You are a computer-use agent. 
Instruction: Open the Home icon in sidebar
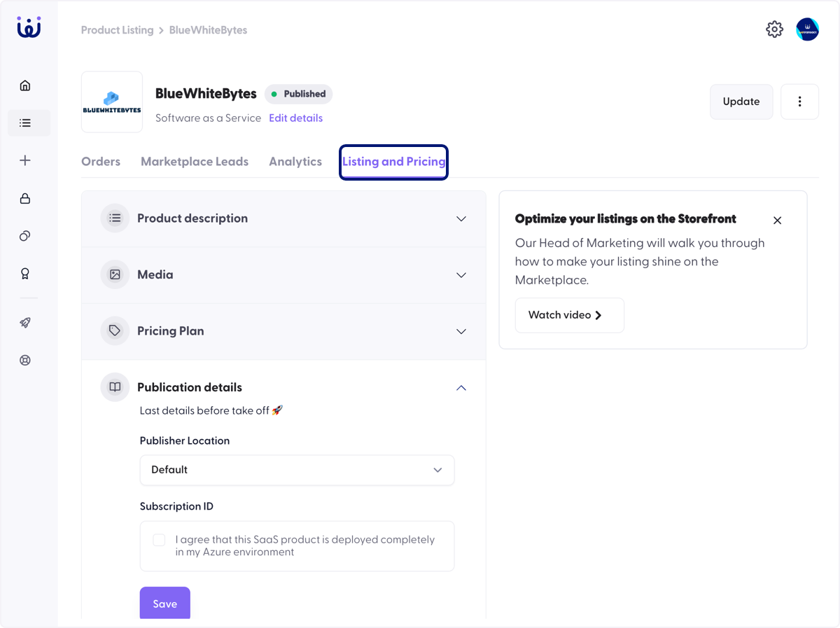coord(25,85)
